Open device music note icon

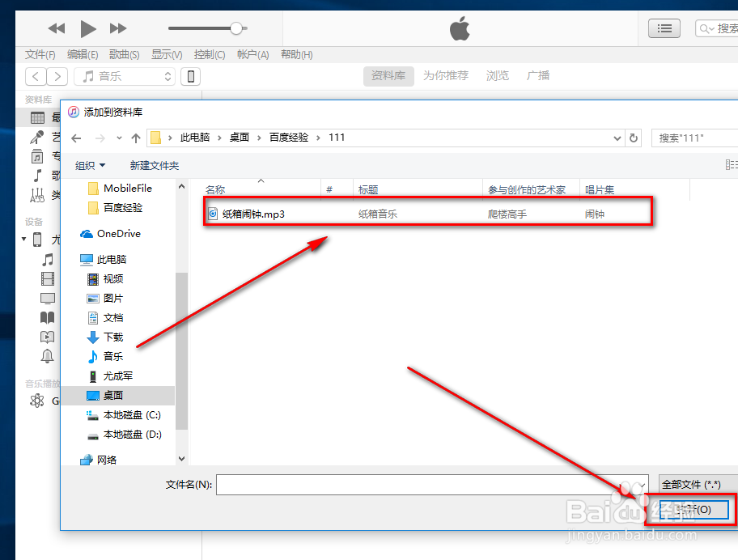(x=48, y=260)
